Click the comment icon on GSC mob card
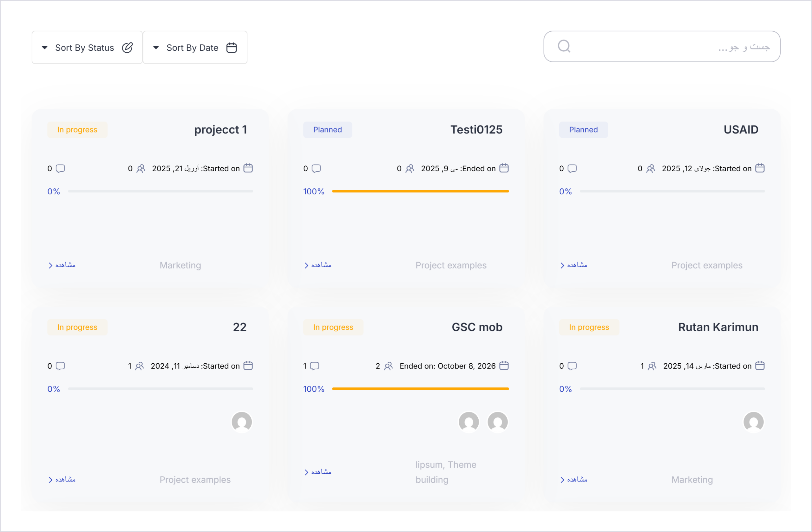 pyautogui.click(x=315, y=366)
